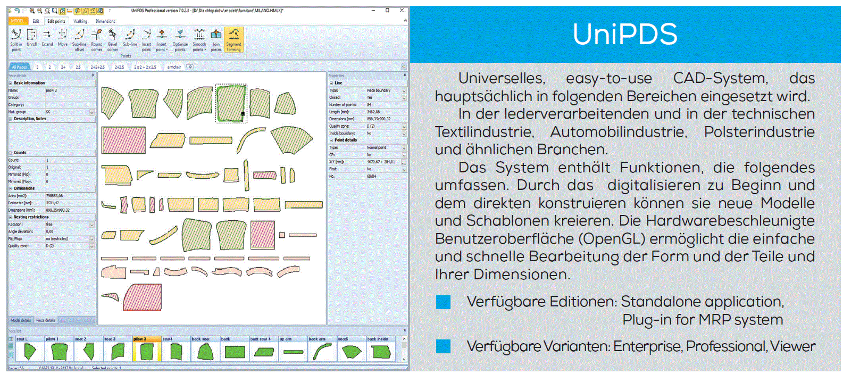Select the All Pieces filter tab
The image size is (868, 374).
(x=20, y=67)
